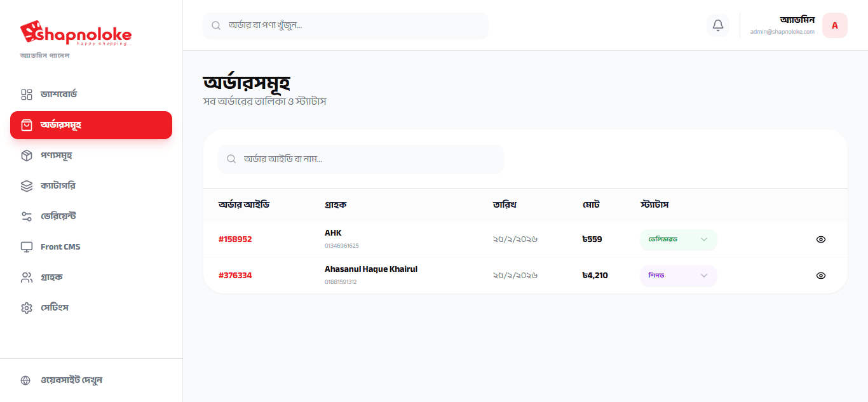This screenshot has width=868, height=402.
Task: Click eye icon for order #376334
Action: pos(820,276)
